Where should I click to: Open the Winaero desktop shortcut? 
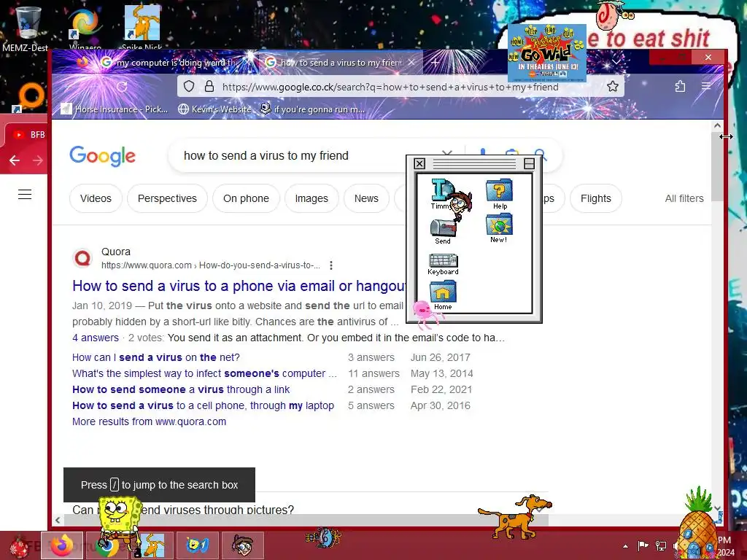pos(85,28)
